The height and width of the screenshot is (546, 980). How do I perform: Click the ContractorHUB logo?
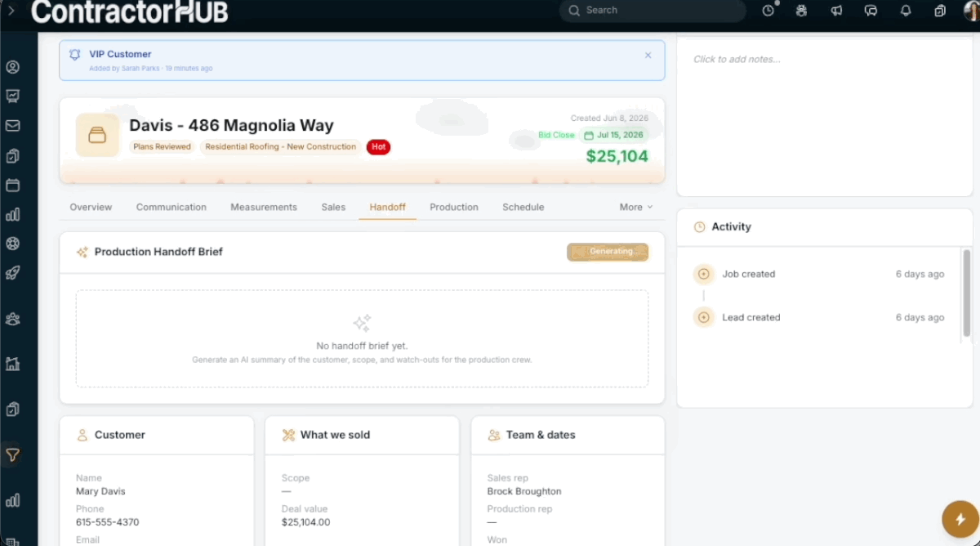point(129,11)
